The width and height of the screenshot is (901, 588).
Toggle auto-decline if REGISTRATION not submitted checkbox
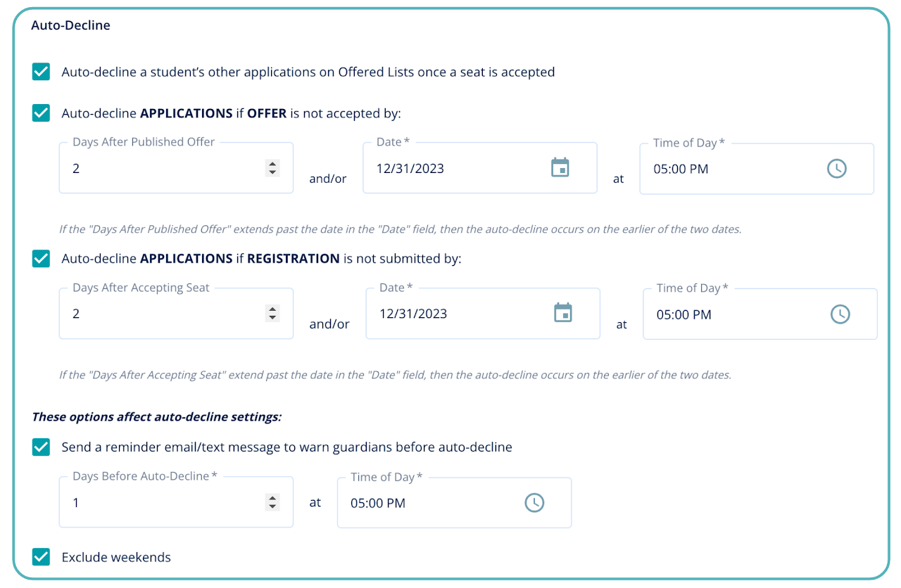(x=42, y=259)
